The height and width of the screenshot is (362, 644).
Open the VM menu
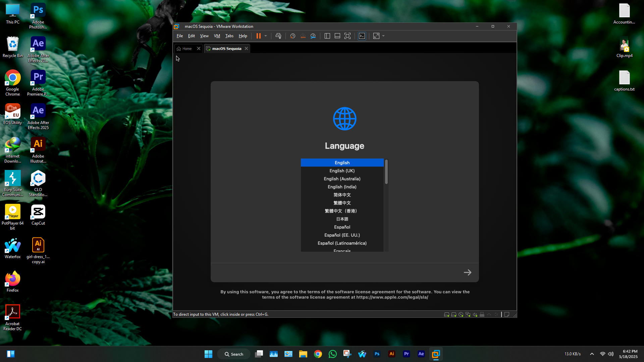tap(217, 36)
